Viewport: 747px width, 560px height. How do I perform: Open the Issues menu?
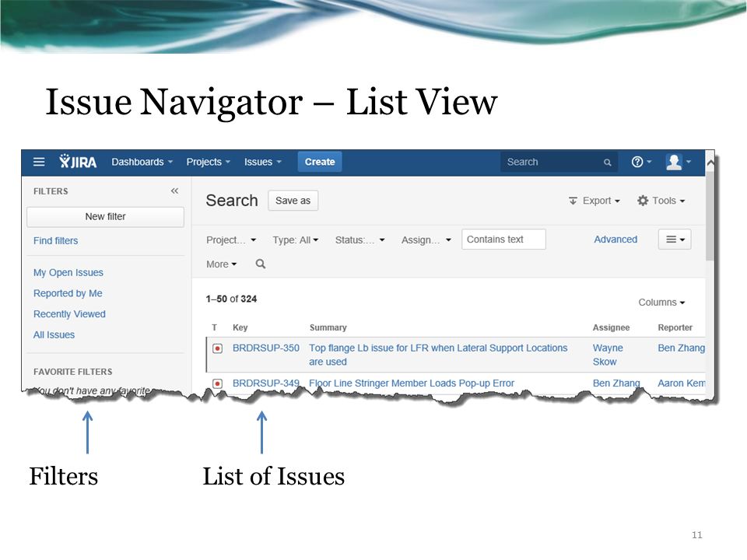coord(263,162)
